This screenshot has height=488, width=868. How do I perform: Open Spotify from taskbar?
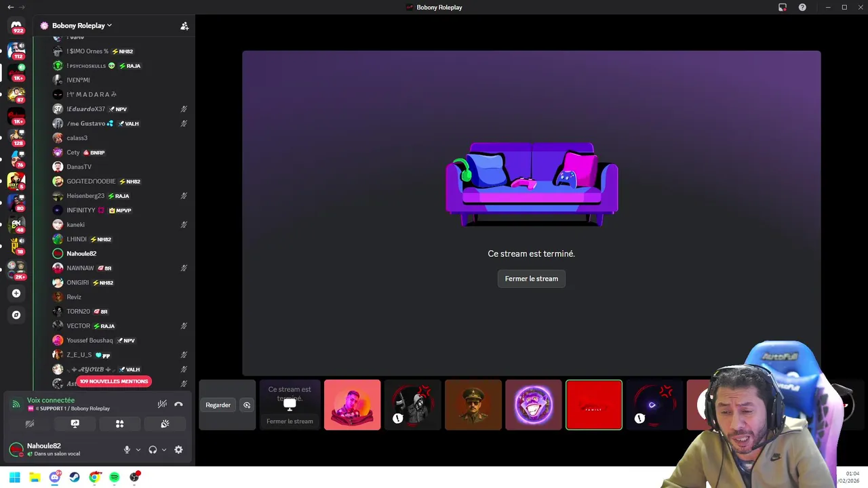point(114,477)
